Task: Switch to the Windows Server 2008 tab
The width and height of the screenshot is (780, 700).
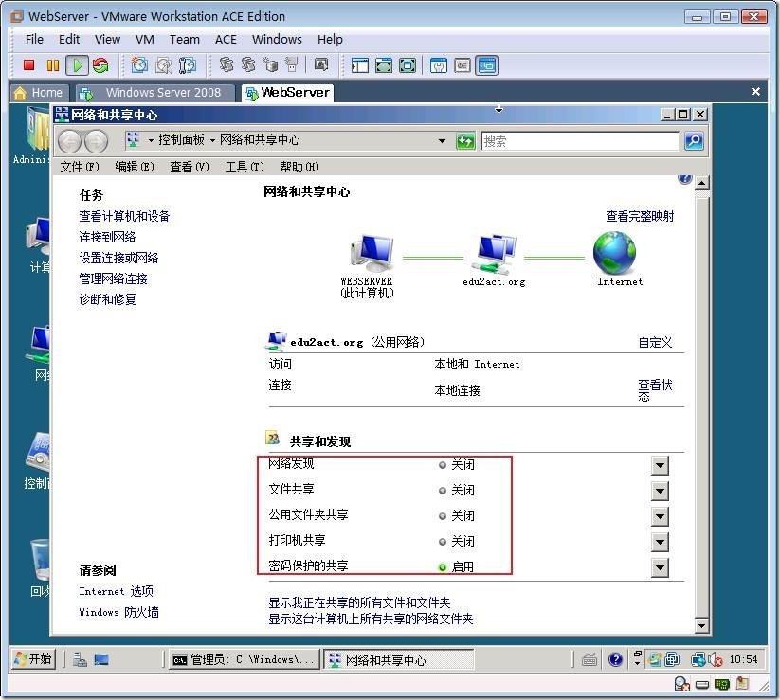Action: click(x=155, y=93)
